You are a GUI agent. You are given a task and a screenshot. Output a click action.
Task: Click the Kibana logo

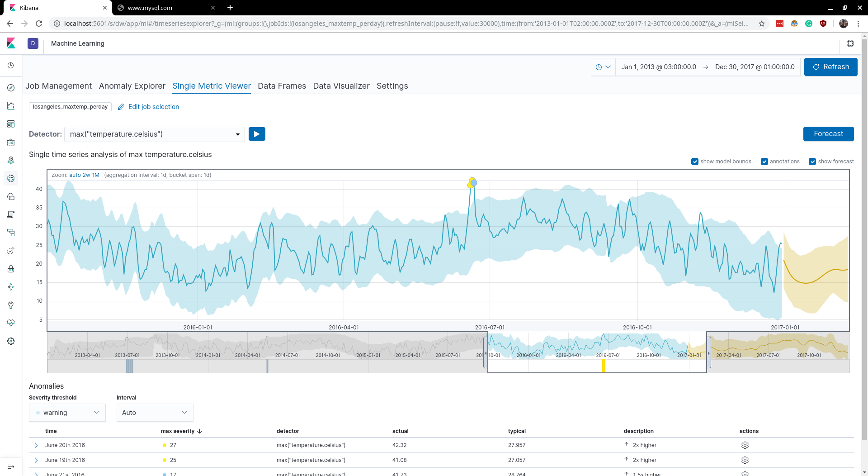(x=11, y=43)
